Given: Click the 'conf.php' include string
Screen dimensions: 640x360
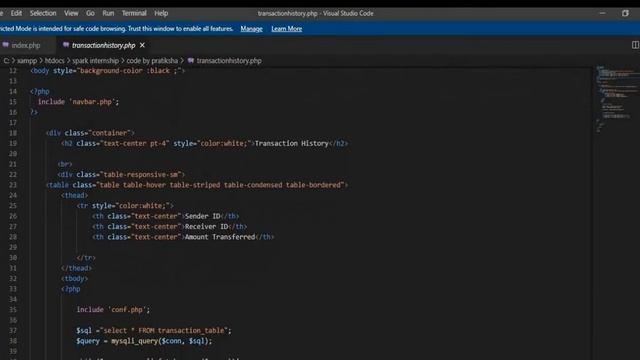Looking at the screenshot, I should point(127,310).
